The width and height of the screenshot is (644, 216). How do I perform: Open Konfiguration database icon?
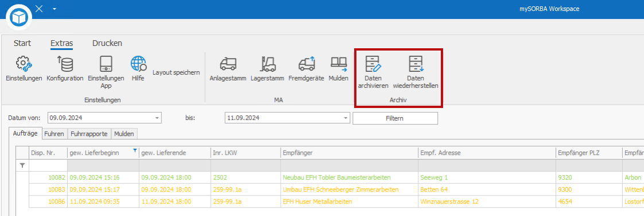click(x=65, y=64)
